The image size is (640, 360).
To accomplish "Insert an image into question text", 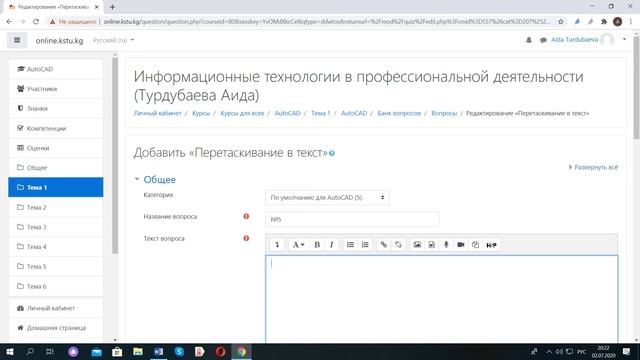I will [x=417, y=244].
